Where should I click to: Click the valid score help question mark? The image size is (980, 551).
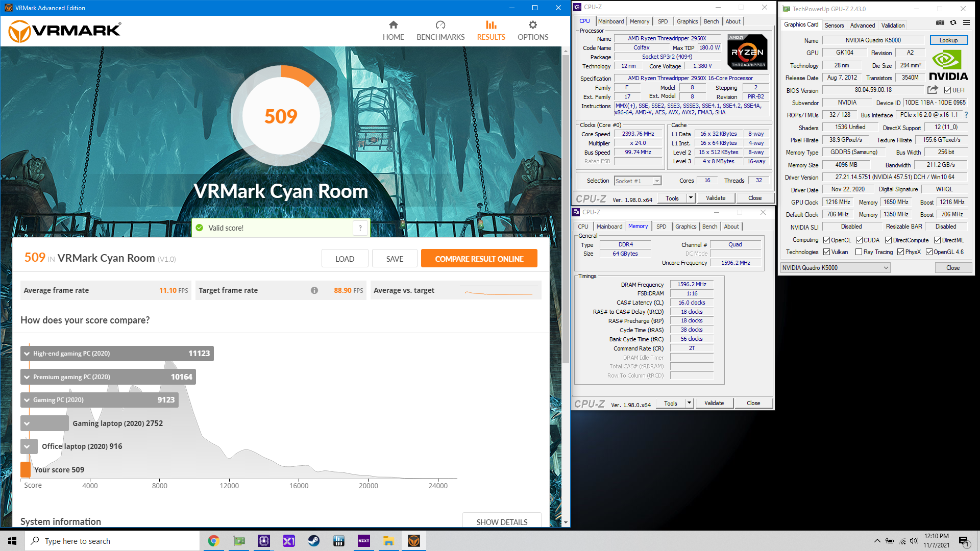pyautogui.click(x=360, y=228)
